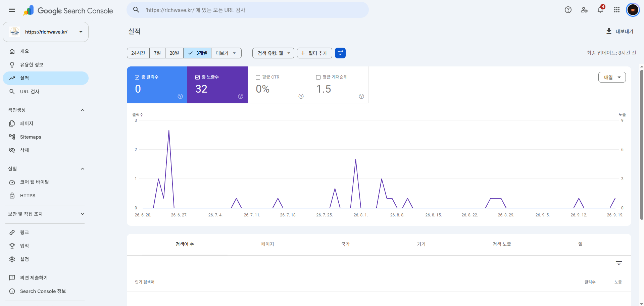Click 내보내기 export button

point(620,31)
